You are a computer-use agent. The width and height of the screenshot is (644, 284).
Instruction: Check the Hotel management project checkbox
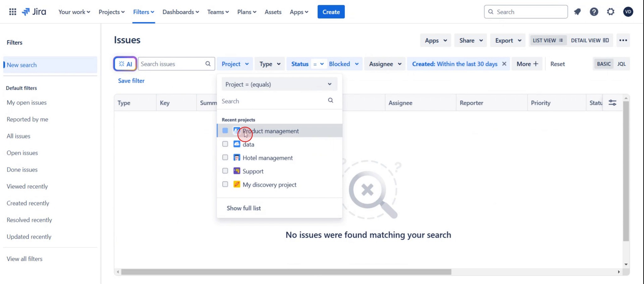point(225,157)
